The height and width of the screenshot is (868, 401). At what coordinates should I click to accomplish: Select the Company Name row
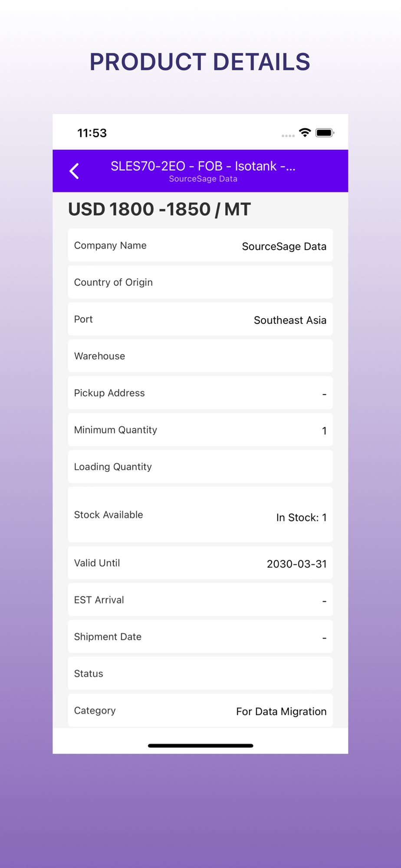200,246
